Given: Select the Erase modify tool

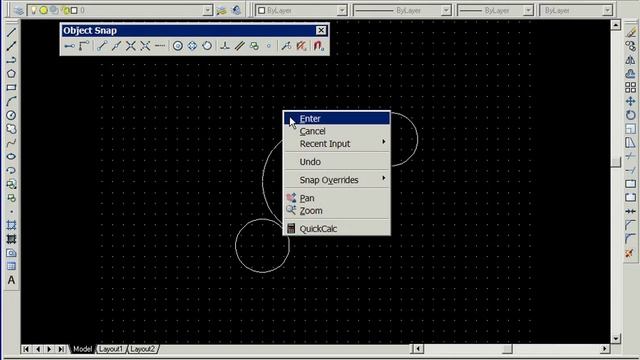Looking at the screenshot, I should tap(631, 32).
